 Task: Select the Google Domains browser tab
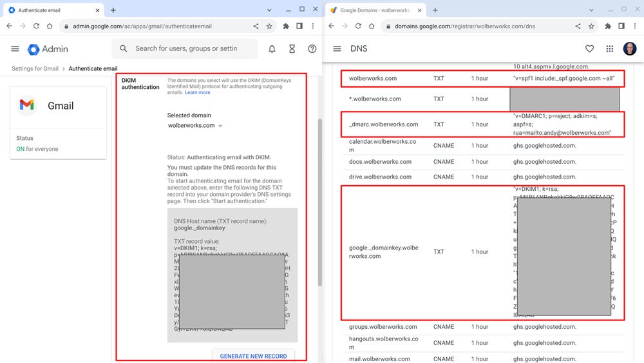(374, 10)
